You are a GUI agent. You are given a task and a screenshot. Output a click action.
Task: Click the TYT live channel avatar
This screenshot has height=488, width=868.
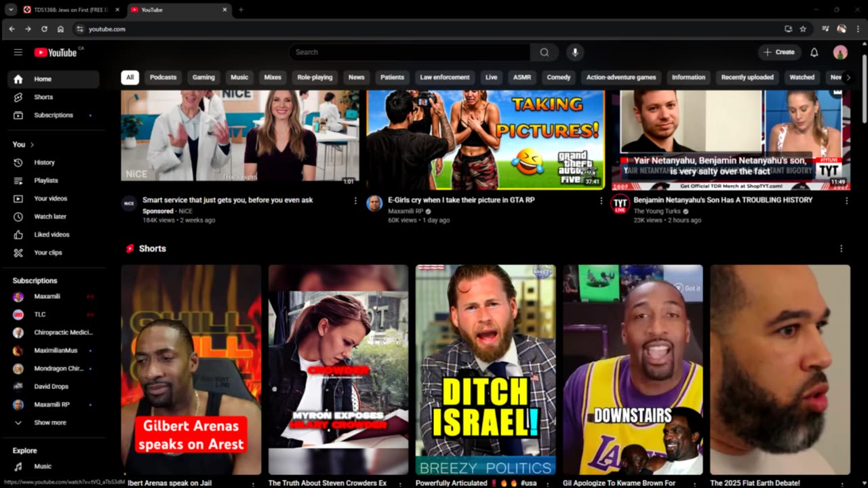tap(620, 204)
